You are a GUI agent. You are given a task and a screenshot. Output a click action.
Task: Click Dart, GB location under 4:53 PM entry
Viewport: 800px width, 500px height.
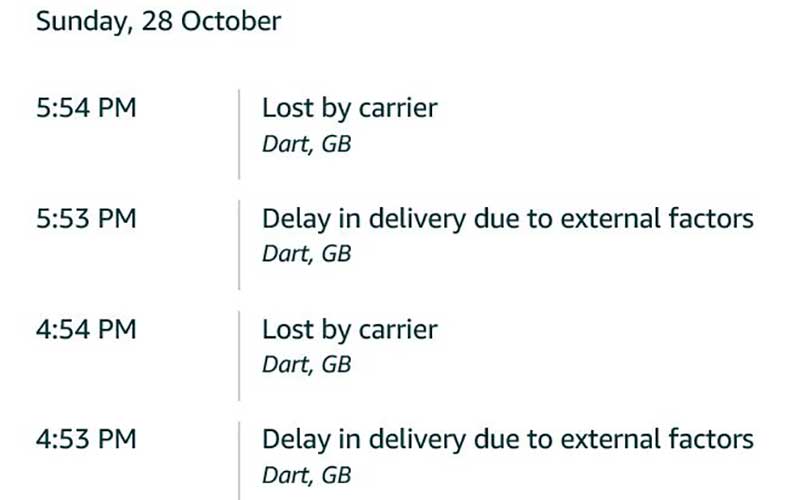(x=306, y=475)
